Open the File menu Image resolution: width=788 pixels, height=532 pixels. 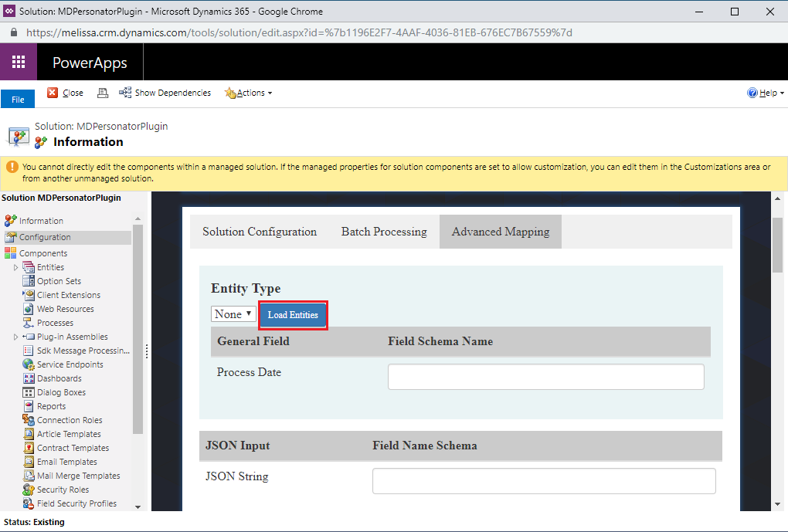pyautogui.click(x=18, y=99)
